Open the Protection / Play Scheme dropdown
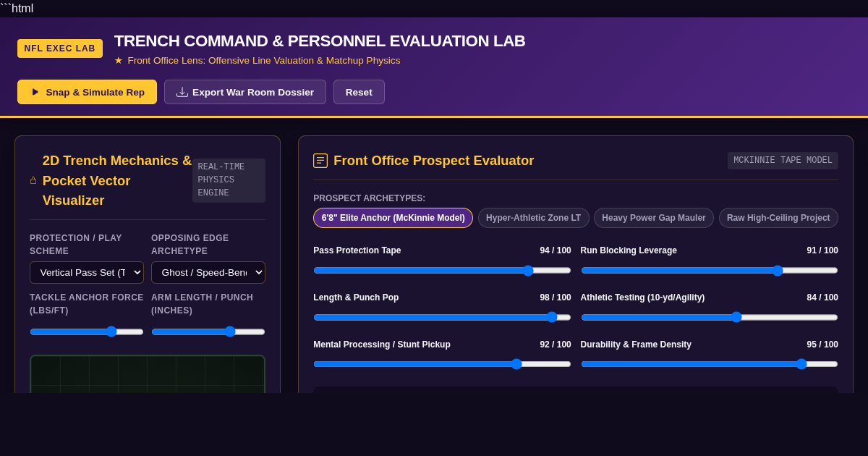This screenshot has width=868, height=456. click(87, 273)
